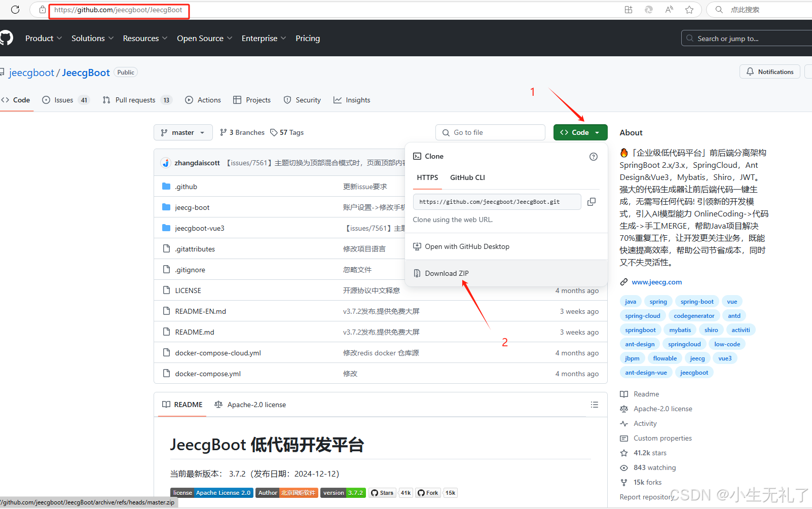The width and height of the screenshot is (812, 509).
Task: Select the GitHub CLI clone tab
Action: point(467,177)
